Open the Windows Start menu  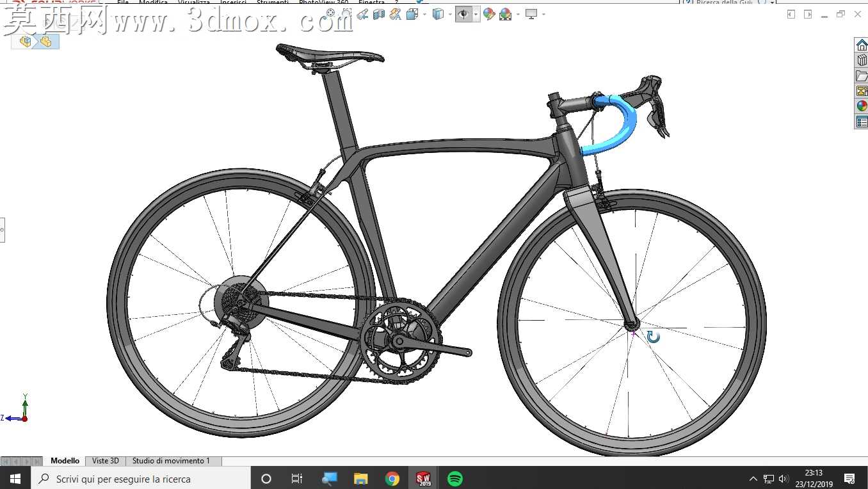coord(15,479)
